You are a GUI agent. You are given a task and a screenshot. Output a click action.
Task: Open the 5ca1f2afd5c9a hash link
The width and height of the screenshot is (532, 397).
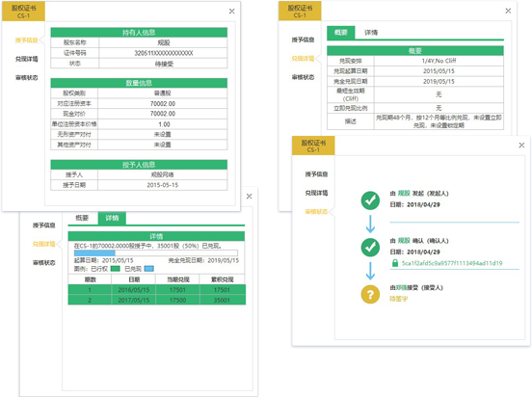(x=452, y=263)
